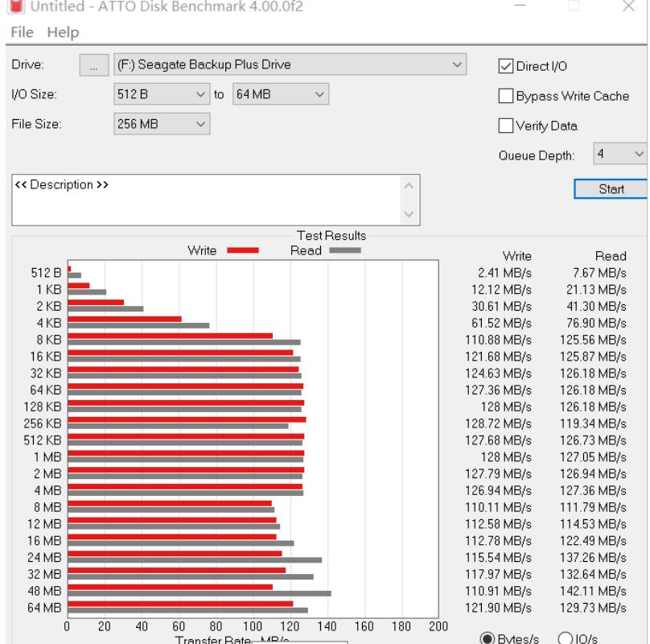Viewport: 650px width, 644px height.
Task: Click the gray read bar for 48 MB
Action: pyautogui.click(x=200, y=594)
